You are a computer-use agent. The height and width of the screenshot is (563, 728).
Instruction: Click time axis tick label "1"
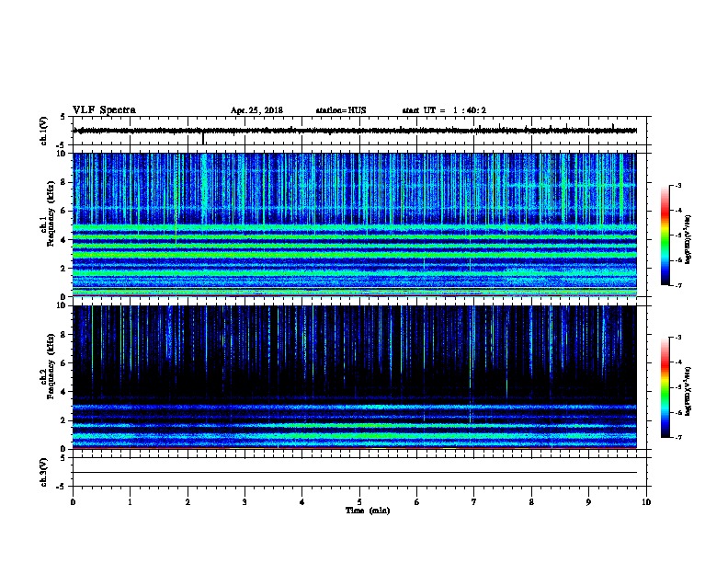pyautogui.click(x=130, y=502)
